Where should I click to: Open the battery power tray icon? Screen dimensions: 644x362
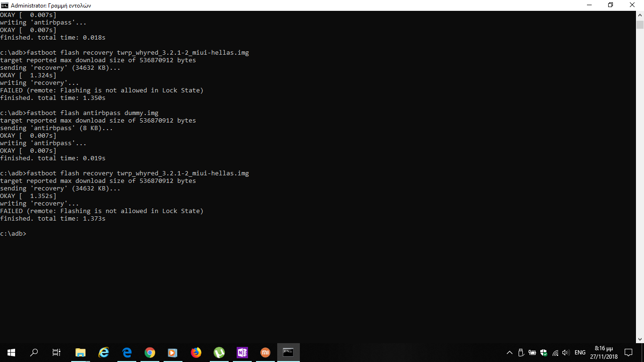pos(532,353)
